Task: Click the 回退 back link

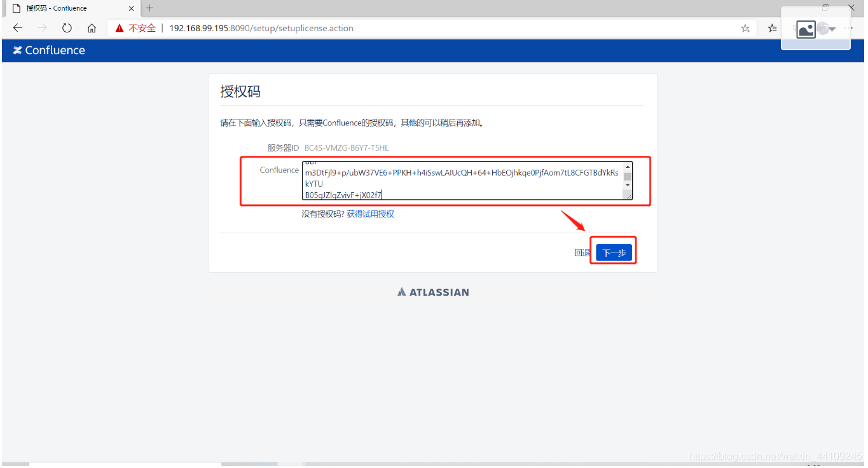Action: click(x=582, y=252)
